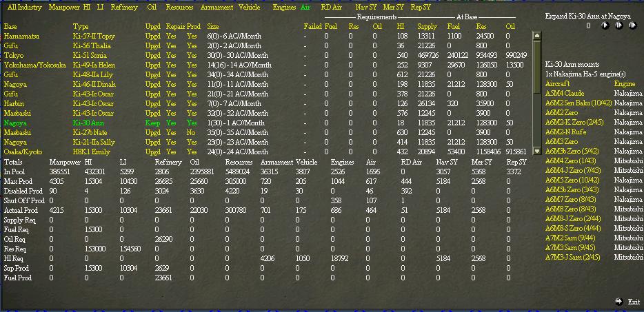Choose A6M4 Zero (1/43)
This screenshot has height=312, width=644.
click(570, 161)
